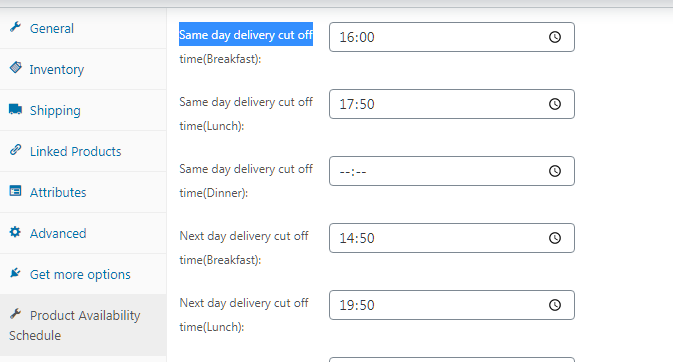This screenshot has height=362, width=673.
Task: Click the plug icon for Get more options
Action: point(15,273)
